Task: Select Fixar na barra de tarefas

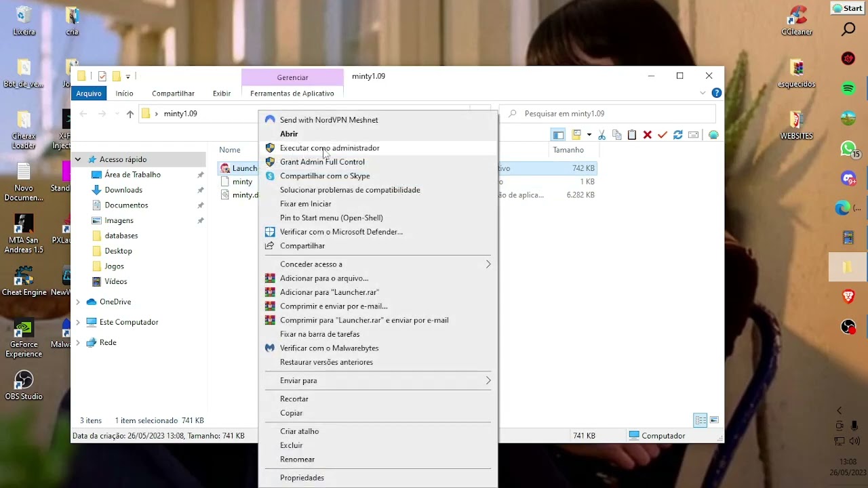Action: click(378, 334)
